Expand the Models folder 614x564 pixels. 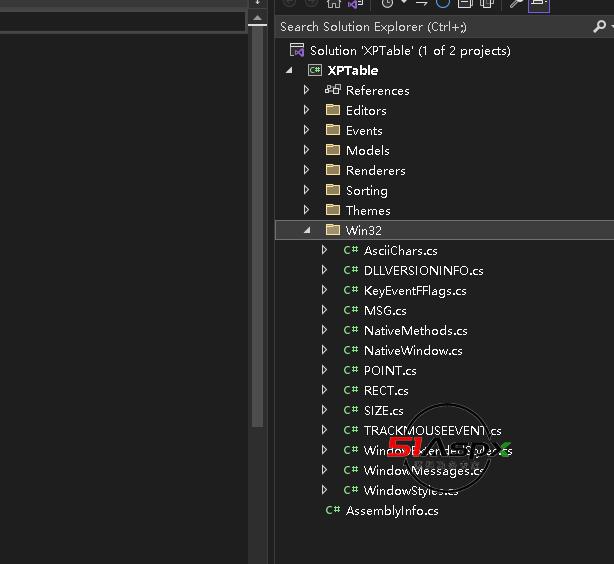coord(307,150)
